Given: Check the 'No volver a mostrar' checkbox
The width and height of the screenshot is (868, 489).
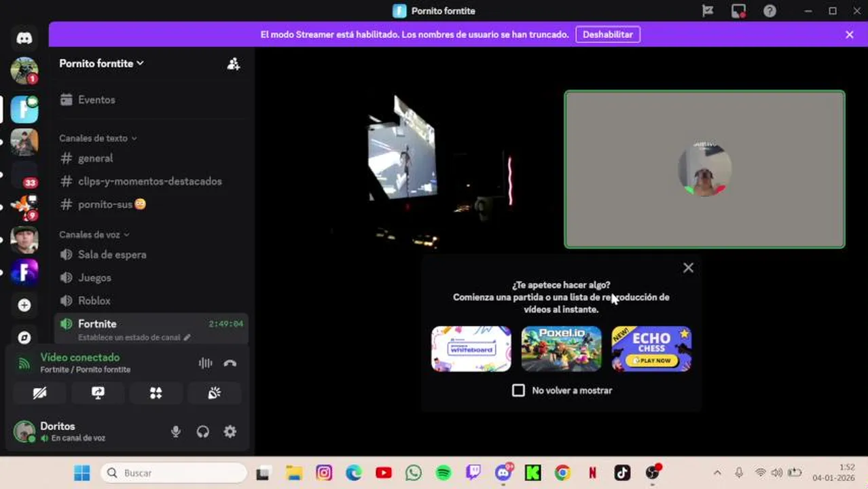Looking at the screenshot, I should [519, 391].
